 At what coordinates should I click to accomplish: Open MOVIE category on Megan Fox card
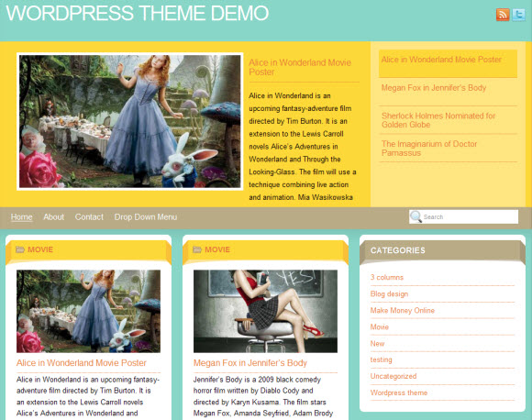click(217, 249)
